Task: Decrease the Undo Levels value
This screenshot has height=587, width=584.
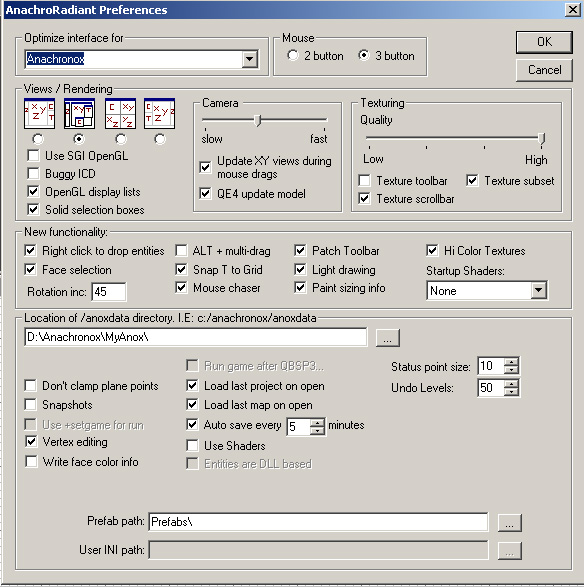Action: (511, 392)
